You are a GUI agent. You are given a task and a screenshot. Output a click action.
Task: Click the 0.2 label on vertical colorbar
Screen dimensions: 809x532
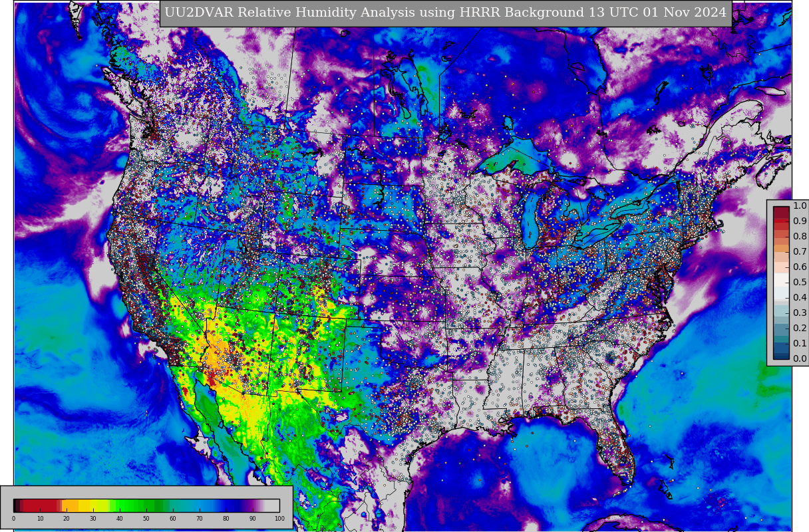pyautogui.click(x=800, y=329)
